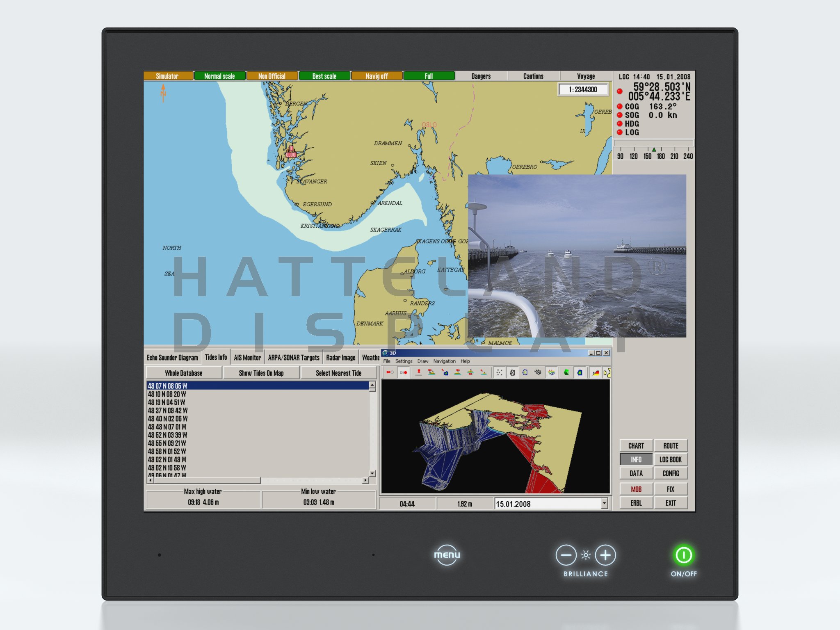Click the green ON/OFF power button
840x630 pixels.
[x=683, y=555]
